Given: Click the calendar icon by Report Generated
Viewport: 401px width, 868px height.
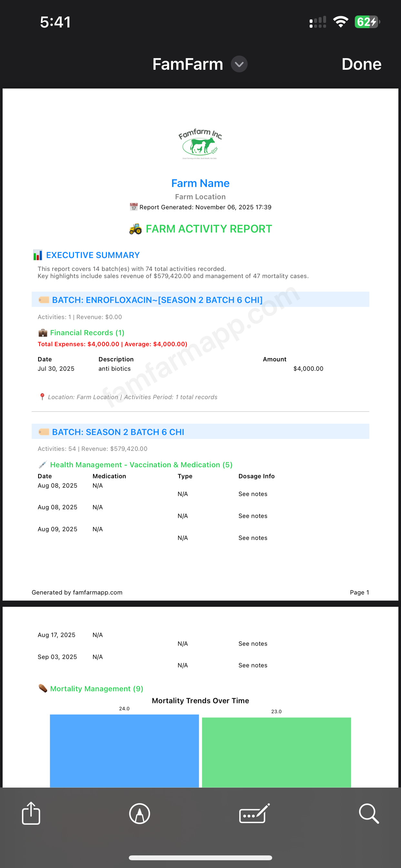Looking at the screenshot, I should click(134, 207).
